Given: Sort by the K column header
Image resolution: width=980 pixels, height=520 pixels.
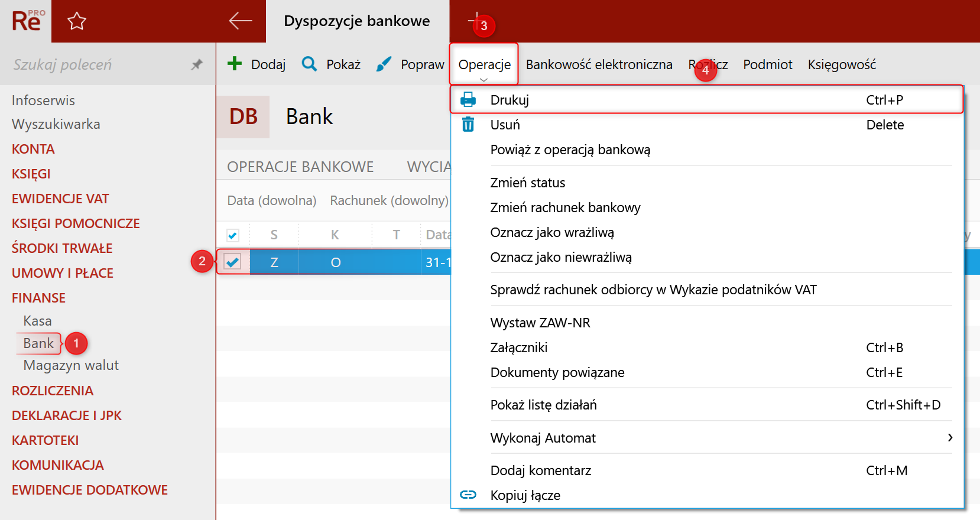Looking at the screenshot, I should click(x=335, y=235).
